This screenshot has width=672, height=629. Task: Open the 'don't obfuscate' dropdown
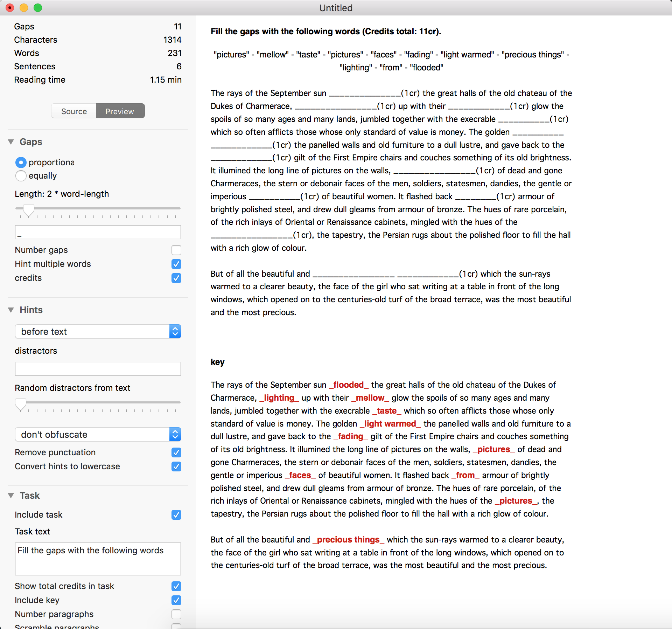click(x=98, y=434)
